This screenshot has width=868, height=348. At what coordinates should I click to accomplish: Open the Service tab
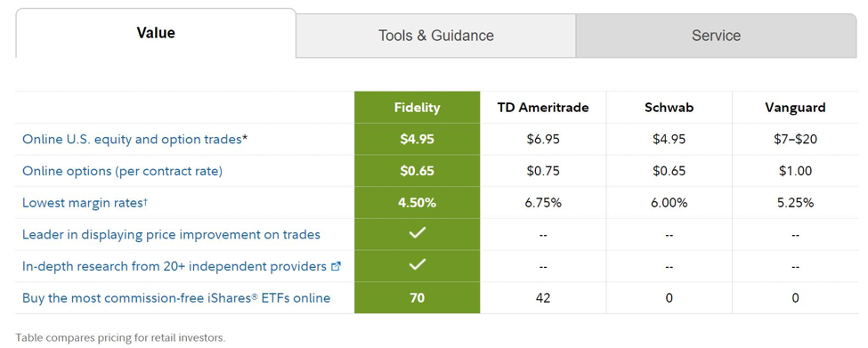(x=716, y=36)
